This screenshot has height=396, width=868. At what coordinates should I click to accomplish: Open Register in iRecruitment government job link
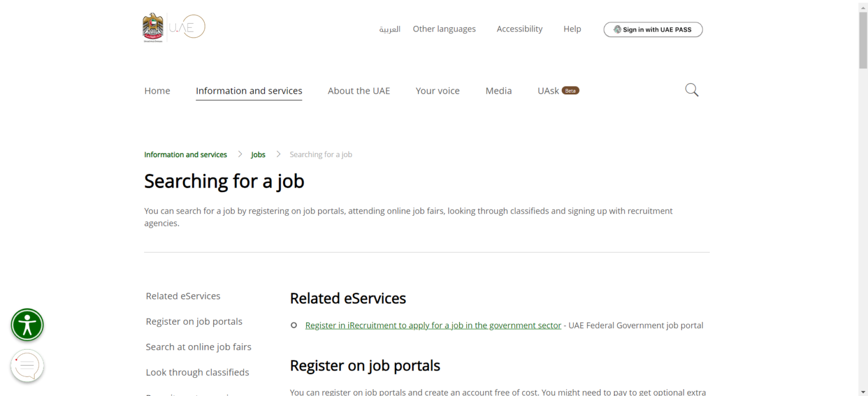pos(432,325)
